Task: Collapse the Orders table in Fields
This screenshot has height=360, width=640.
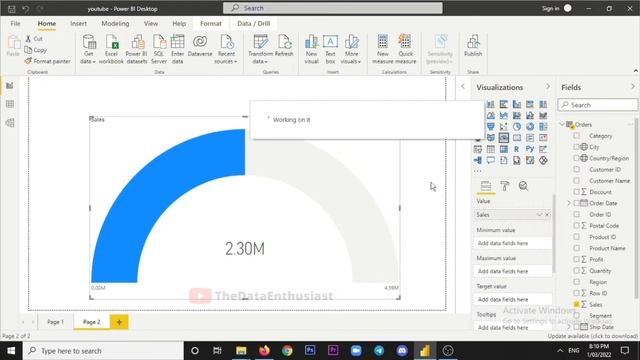Action: [562, 124]
